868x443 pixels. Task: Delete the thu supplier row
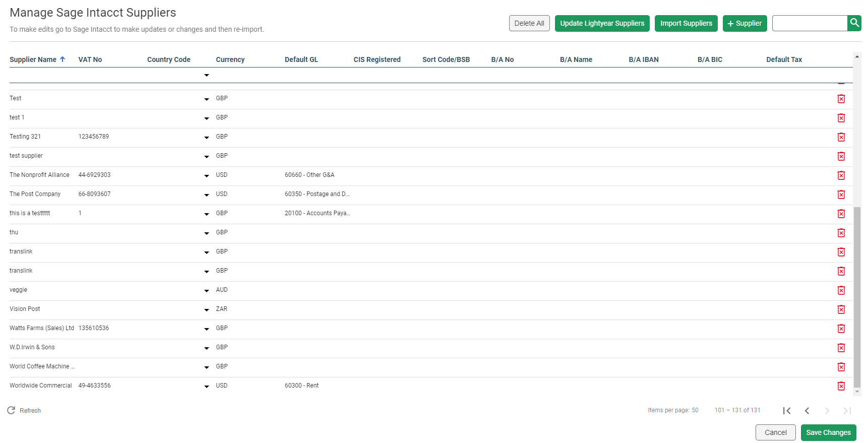tap(841, 233)
